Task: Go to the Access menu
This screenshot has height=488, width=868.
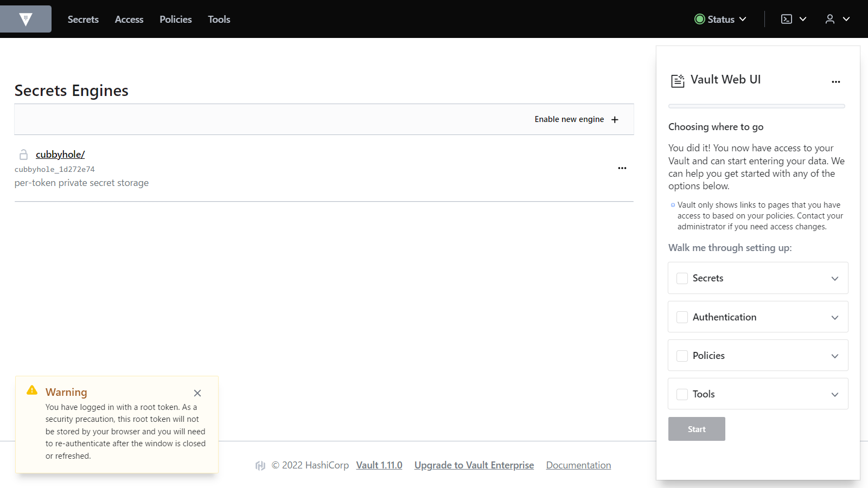Action: pyautogui.click(x=129, y=20)
